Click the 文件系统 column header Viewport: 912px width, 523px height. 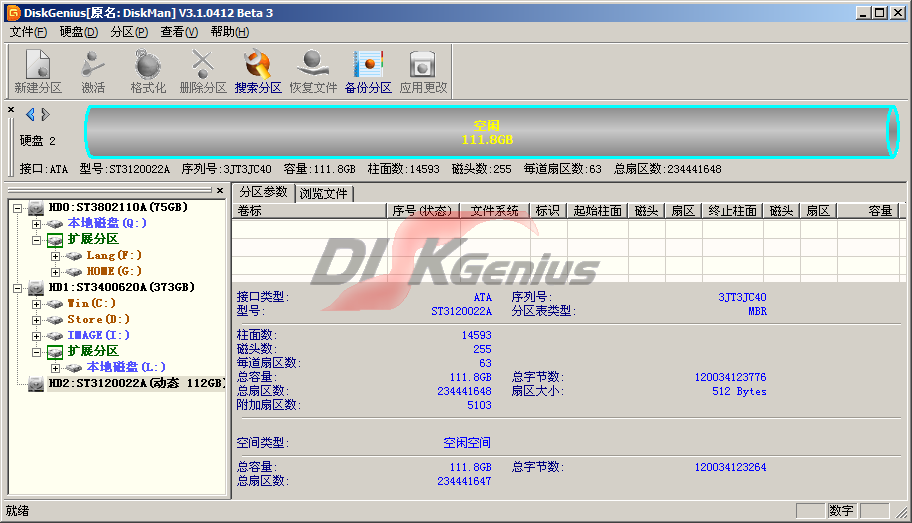(494, 211)
